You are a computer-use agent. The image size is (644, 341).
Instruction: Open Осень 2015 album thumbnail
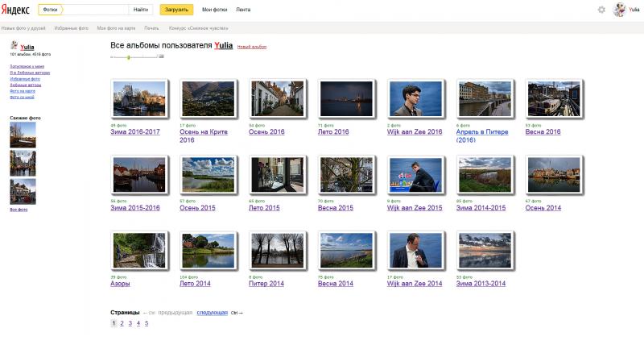click(208, 175)
